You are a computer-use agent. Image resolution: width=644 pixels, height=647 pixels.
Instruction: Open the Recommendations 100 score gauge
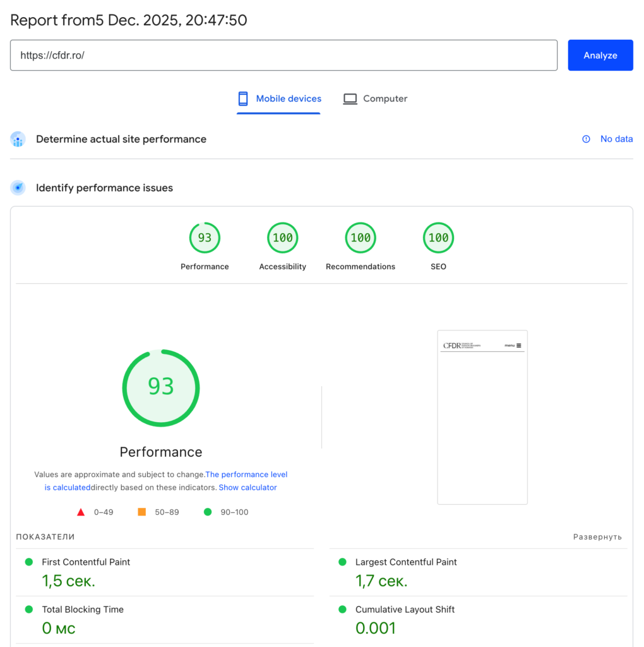tap(361, 238)
